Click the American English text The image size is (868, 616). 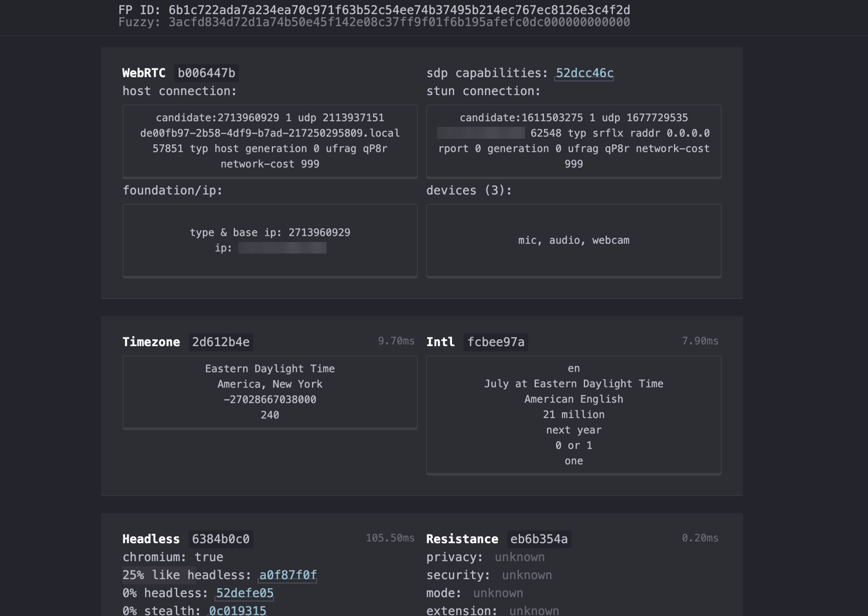[573, 399]
